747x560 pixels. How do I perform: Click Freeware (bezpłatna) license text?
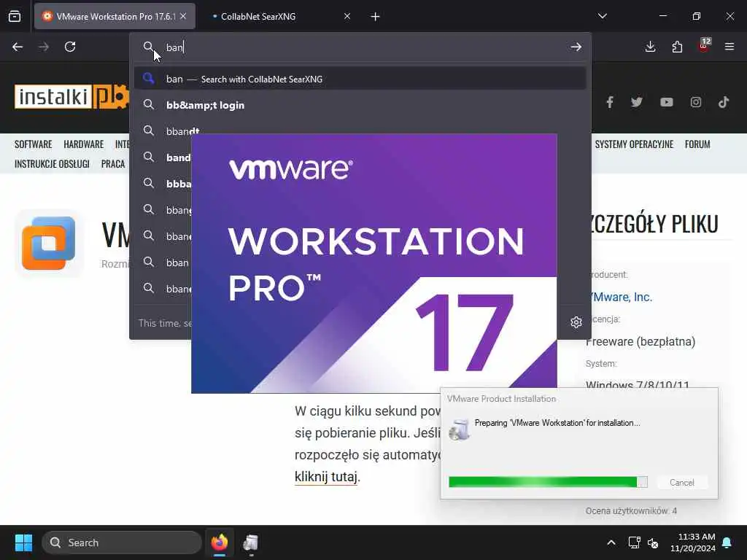pos(640,341)
